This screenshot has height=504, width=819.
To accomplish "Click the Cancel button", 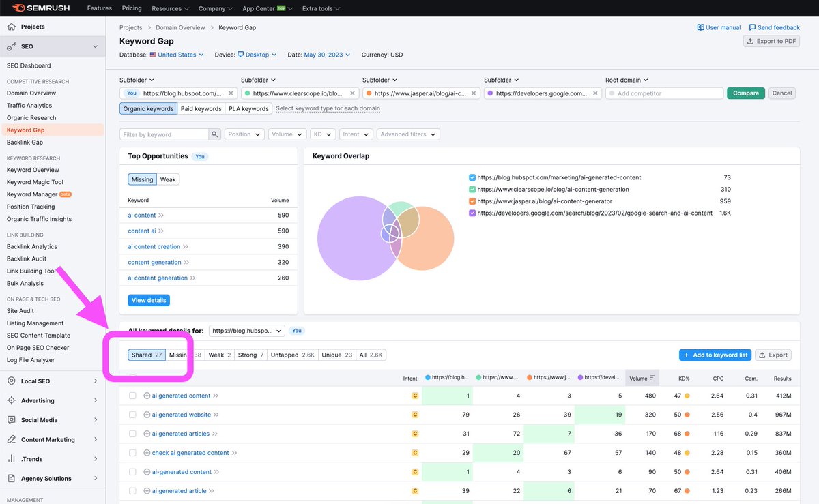I will (x=782, y=93).
